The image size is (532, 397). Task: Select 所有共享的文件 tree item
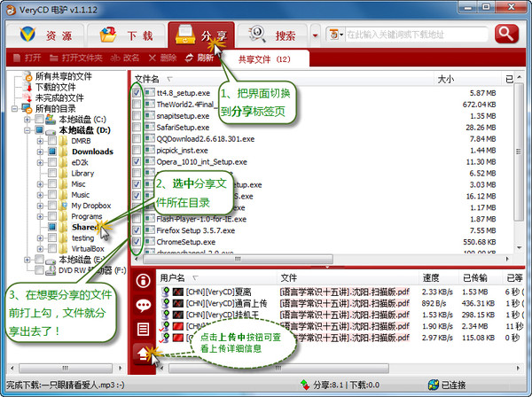tap(64, 76)
